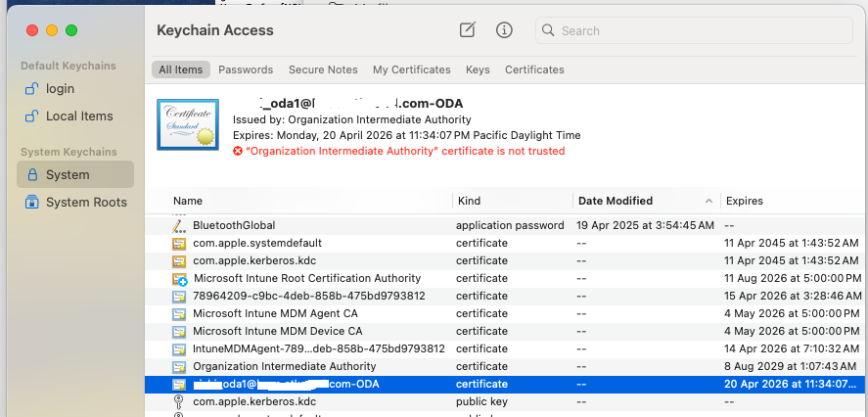Switch to the My Certificates tab
This screenshot has width=868, height=417.
pyautogui.click(x=412, y=69)
